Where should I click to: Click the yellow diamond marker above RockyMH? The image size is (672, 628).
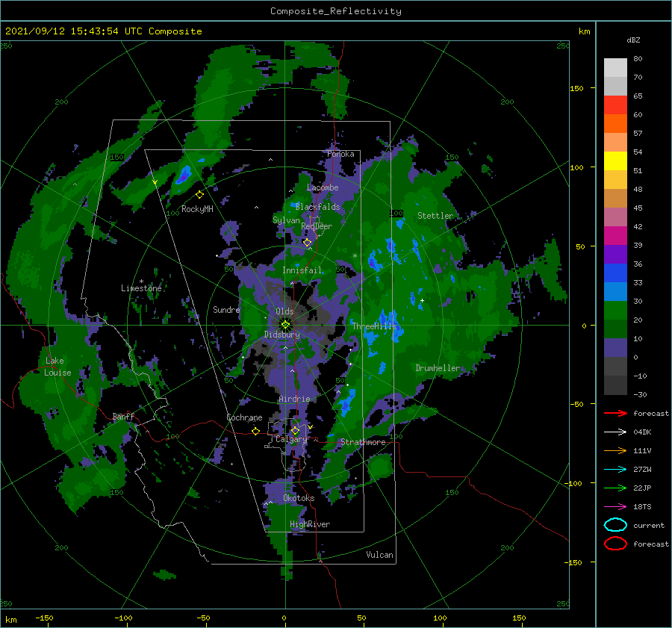199,195
